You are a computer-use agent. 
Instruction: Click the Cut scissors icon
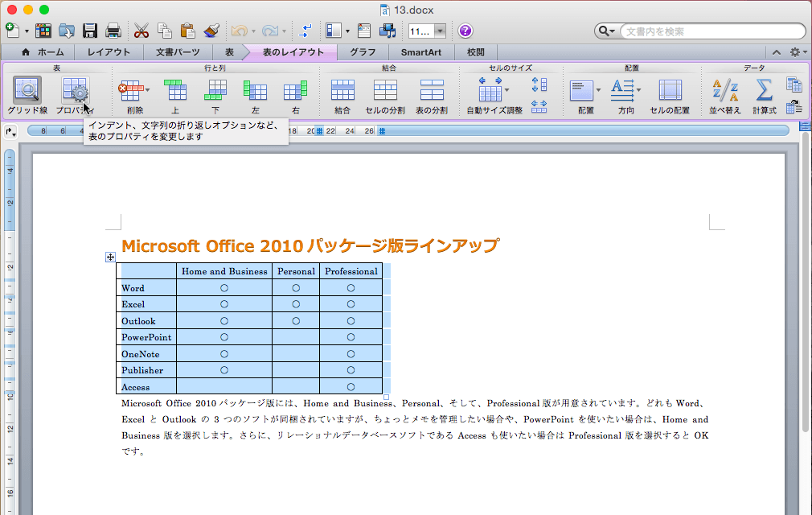click(141, 31)
